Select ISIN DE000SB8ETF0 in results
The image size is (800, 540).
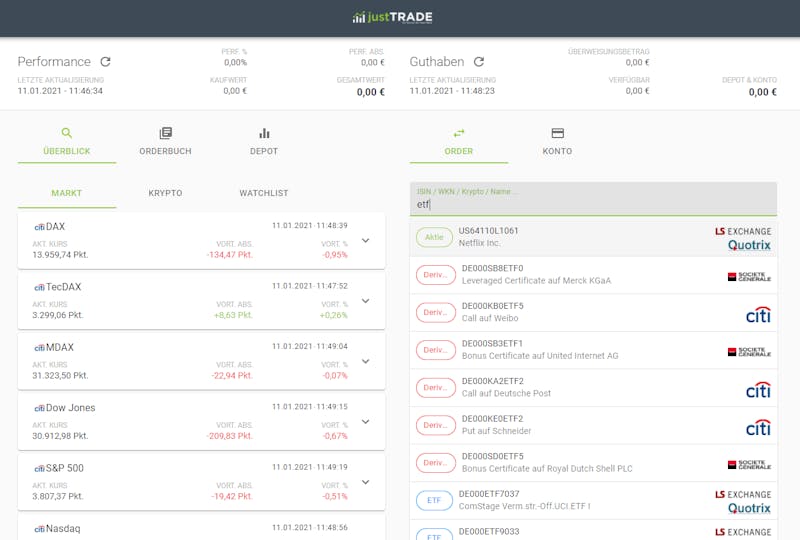click(492, 268)
